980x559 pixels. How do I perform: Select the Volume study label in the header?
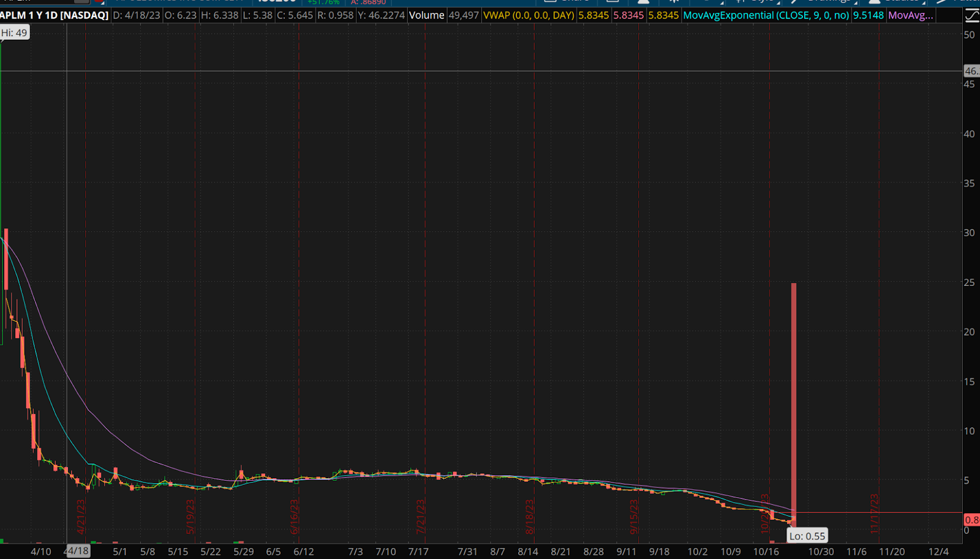pyautogui.click(x=426, y=15)
